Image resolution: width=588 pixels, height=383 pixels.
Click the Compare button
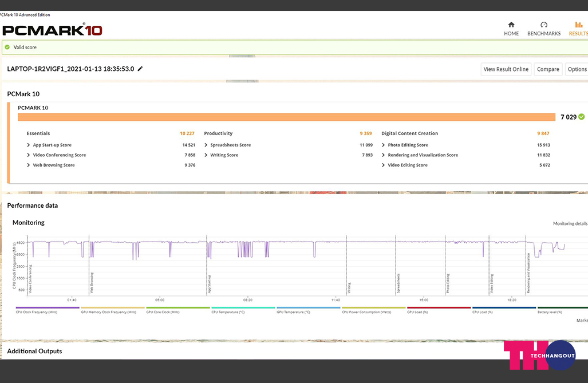548,69
